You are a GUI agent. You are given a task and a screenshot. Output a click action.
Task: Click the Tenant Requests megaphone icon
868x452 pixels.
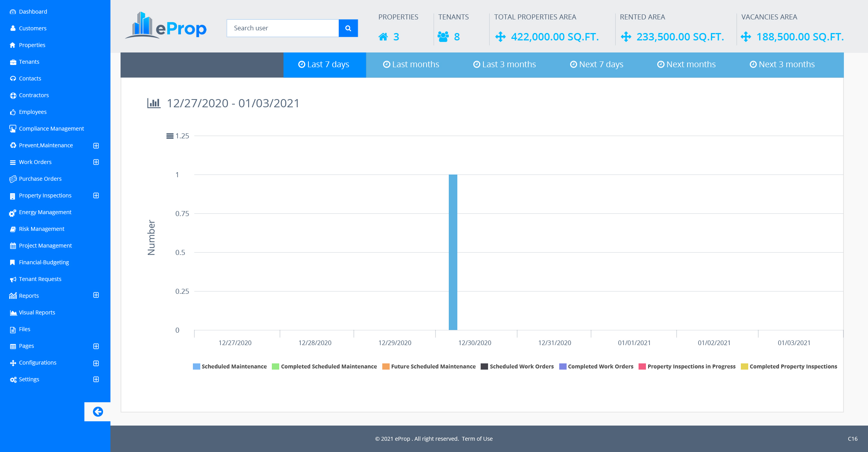pyautogui.click(x=13, y=279)
